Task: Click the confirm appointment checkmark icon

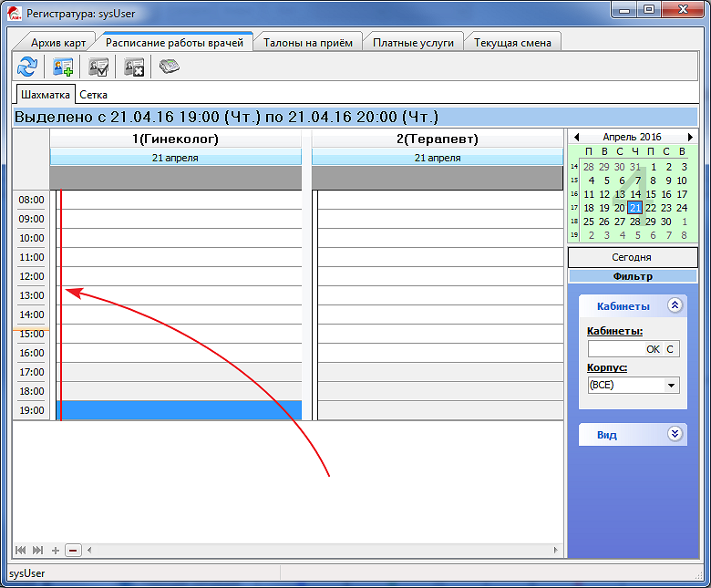Action: tap(98, 67)
